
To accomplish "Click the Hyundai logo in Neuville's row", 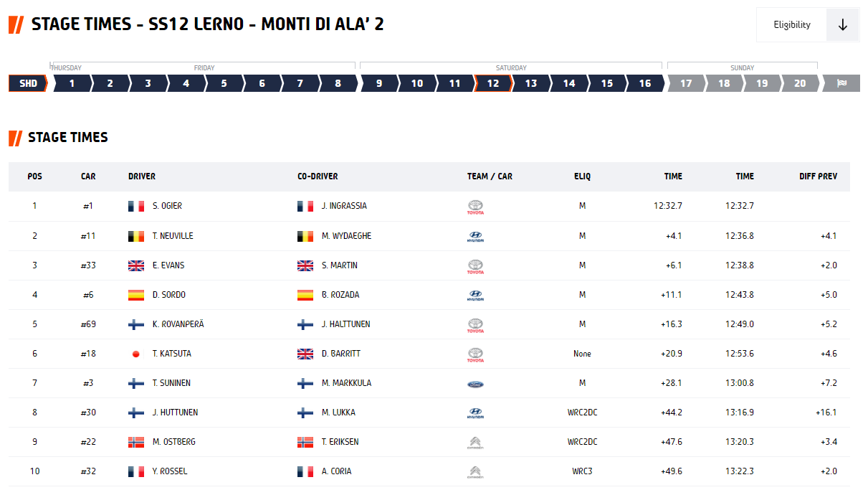I will pyautogui.click(x=475, y=236).
